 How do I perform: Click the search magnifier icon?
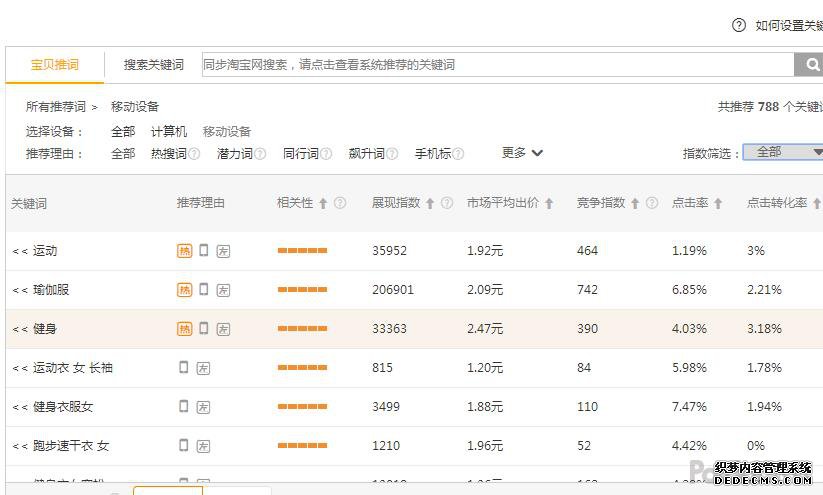tap(808, 65)
